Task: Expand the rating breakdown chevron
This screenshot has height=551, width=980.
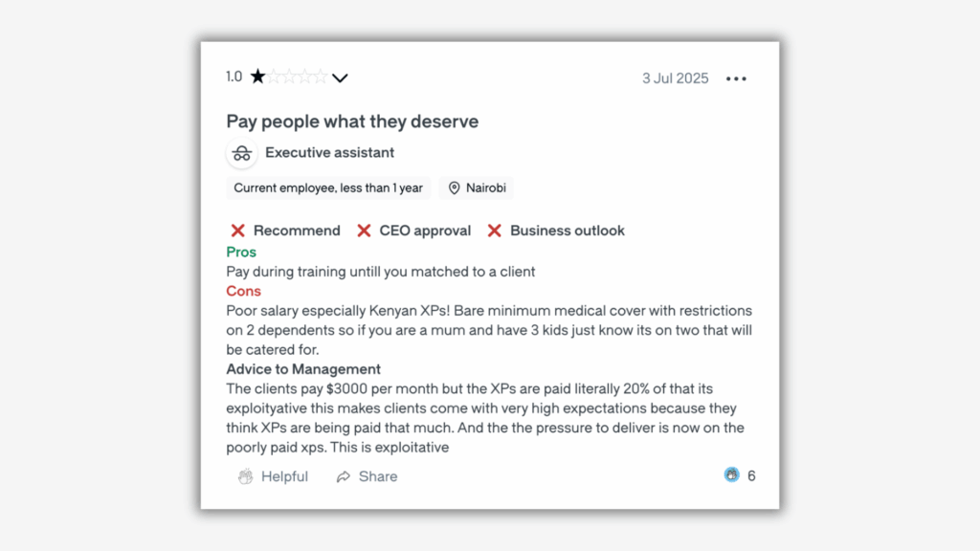Action: 341,77
